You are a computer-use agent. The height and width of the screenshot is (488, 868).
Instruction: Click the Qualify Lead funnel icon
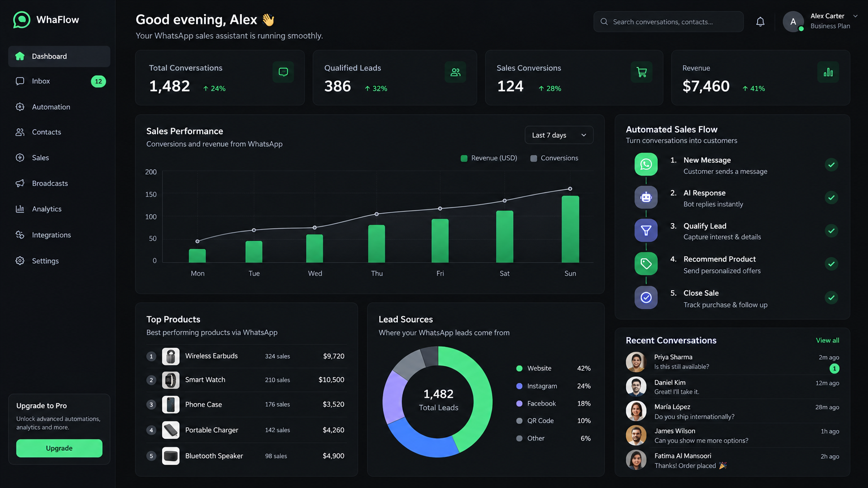[646, 230]
